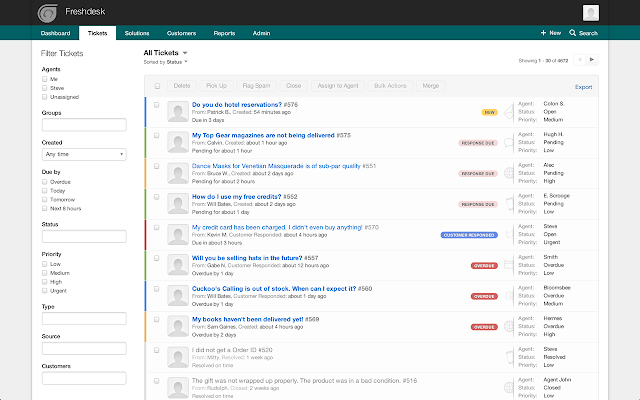Click phone source icon on free credits ticket
This screenshot has width=640, height=400.
point(509,204)
